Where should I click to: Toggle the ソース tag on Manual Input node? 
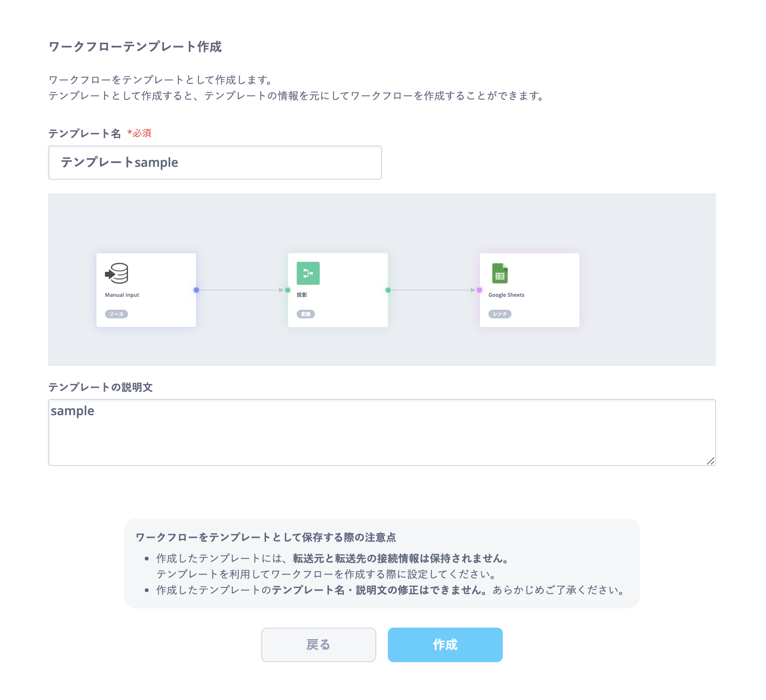click(116, 314)
